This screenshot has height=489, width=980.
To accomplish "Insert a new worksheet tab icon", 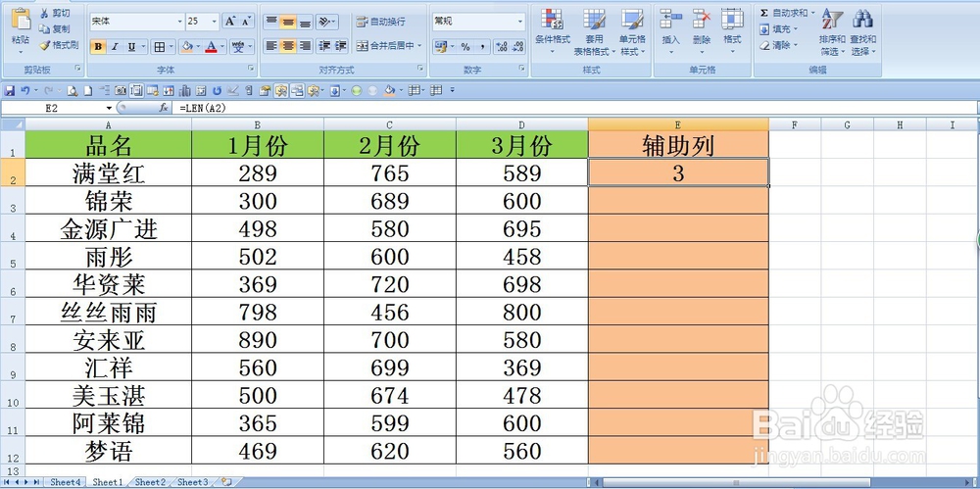I will tap(226, 482).
